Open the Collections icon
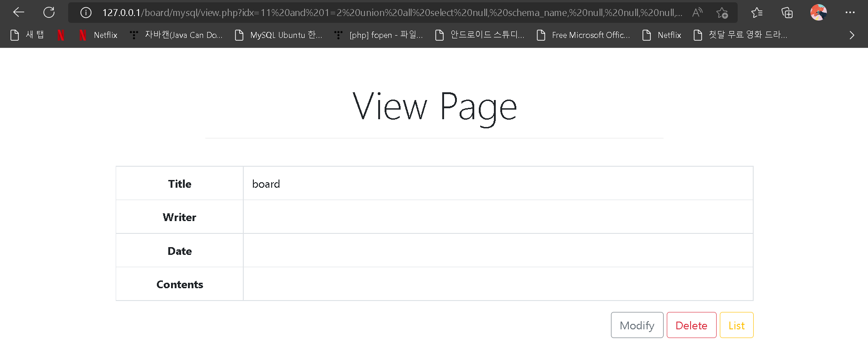868x354 pixels. click(787, 12)
